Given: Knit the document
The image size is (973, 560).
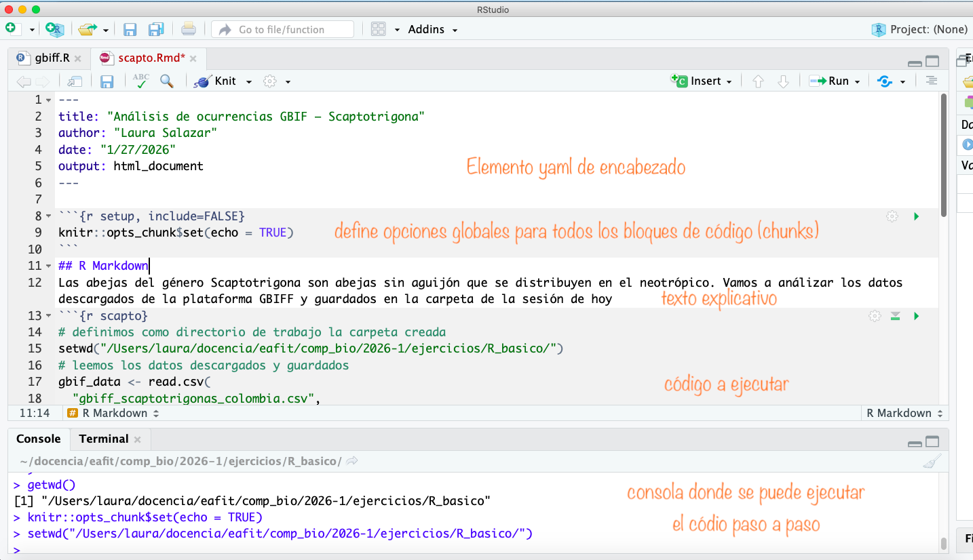Looking at the screenshot, I should tap(215, 81).
